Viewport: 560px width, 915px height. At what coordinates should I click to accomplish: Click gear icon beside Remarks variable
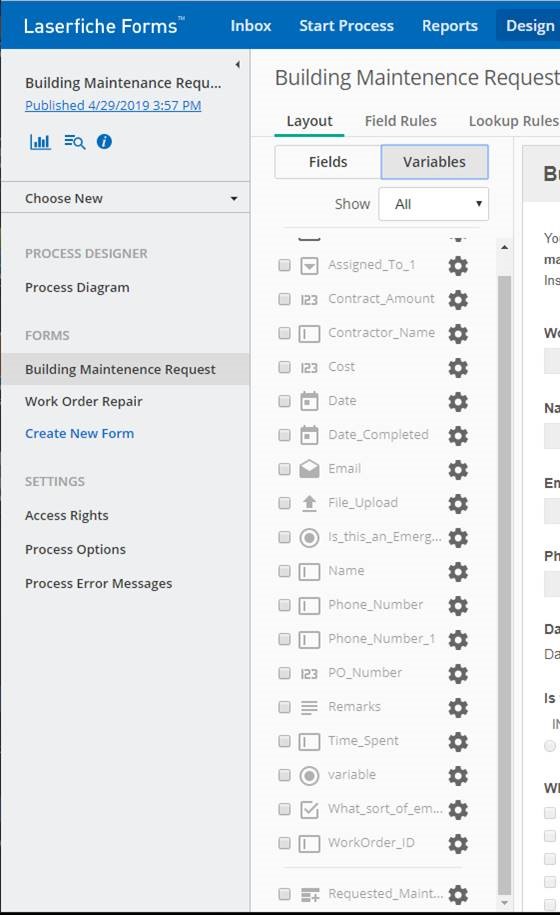click(458, 707)
